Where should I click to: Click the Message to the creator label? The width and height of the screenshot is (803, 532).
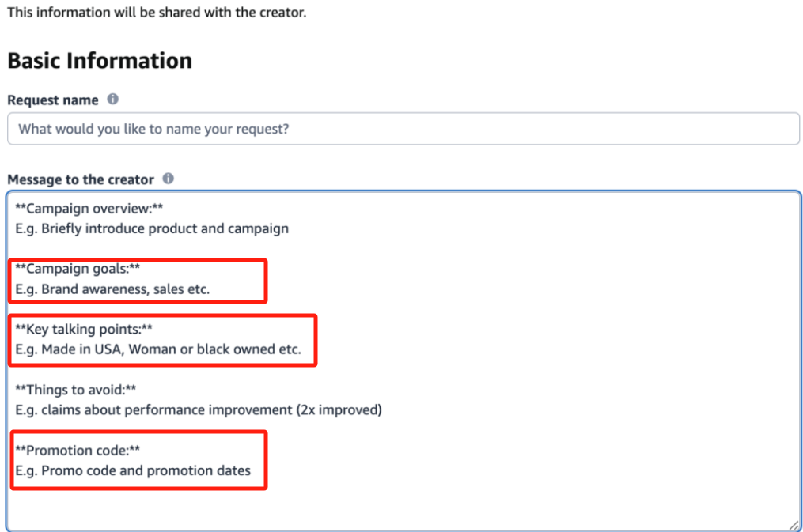point(81,179)
